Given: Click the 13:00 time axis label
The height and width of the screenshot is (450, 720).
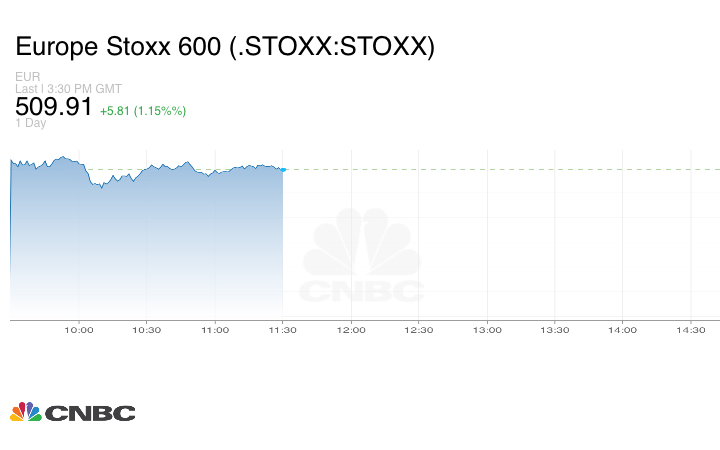Looking at the screenshot, I should [487, 330].
